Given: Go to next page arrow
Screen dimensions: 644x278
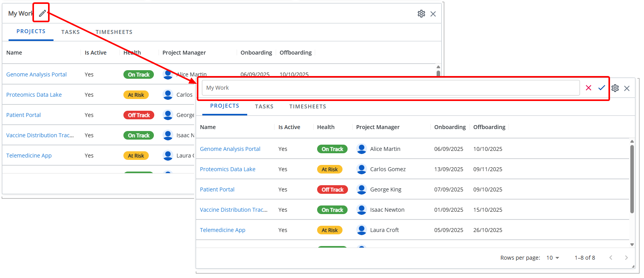Looking at the screenshot, I should pos(626,258).
